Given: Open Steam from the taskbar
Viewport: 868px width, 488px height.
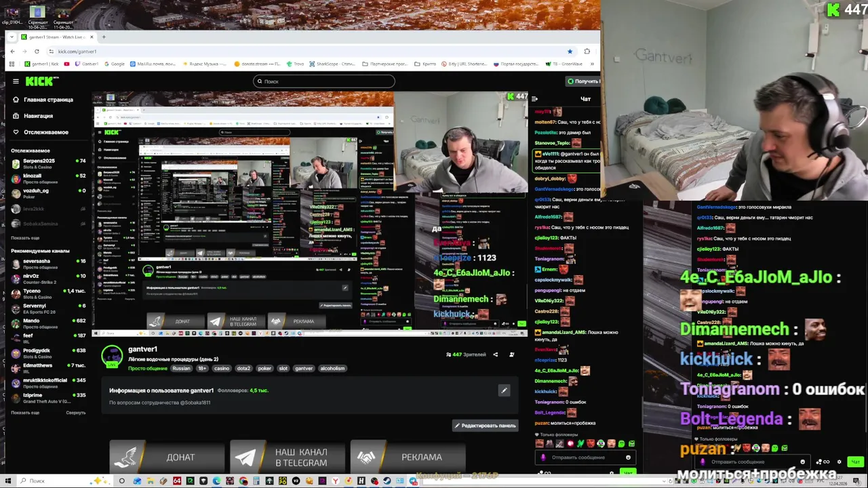Looking at the screenshot, I should click(387, 481).
